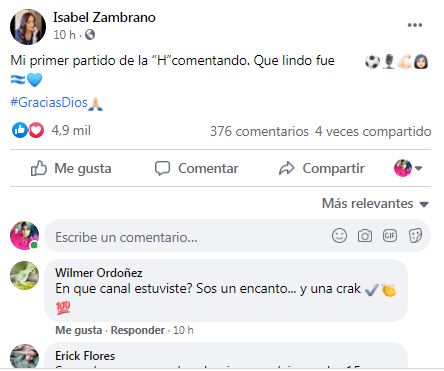444x371 pixels.
Task: Open the GIF picker icon
Action: pyautogui.click(x=390, y=236)
